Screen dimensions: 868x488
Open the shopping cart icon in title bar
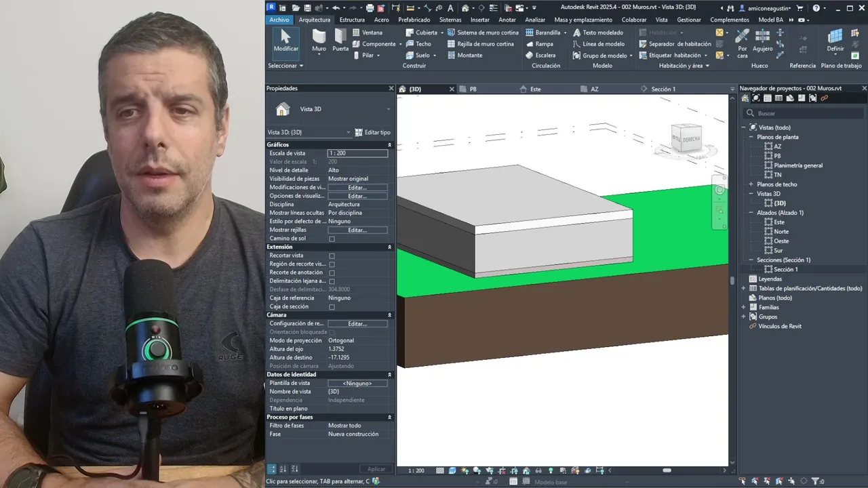pos(800,8)
